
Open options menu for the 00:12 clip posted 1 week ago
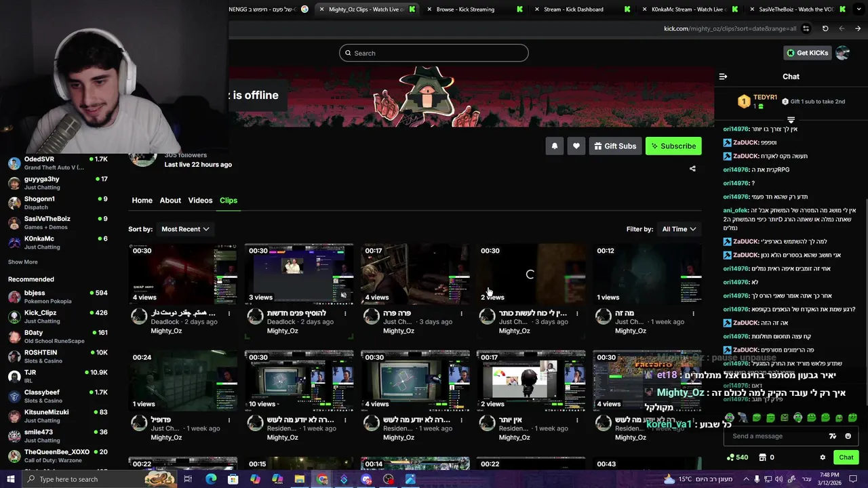point(693,313)
